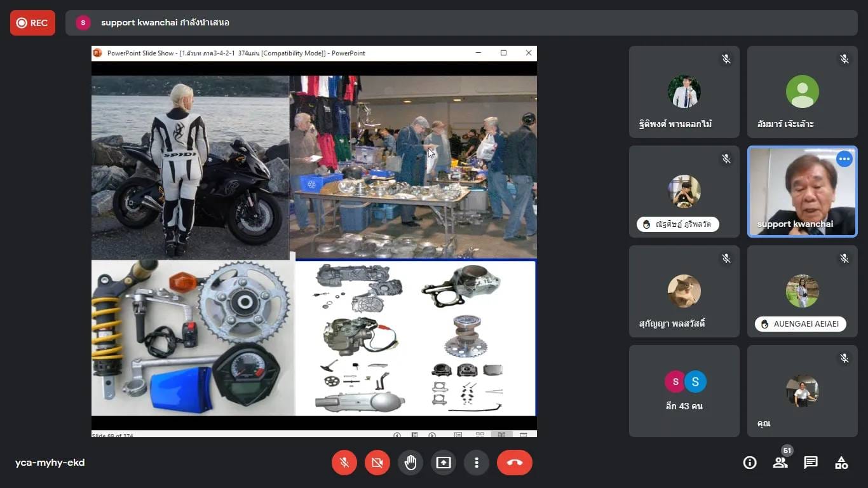The width and height of the screenshot is (868, 488).
Task: Raise your hand in the meeting
Action: point(410,463)
